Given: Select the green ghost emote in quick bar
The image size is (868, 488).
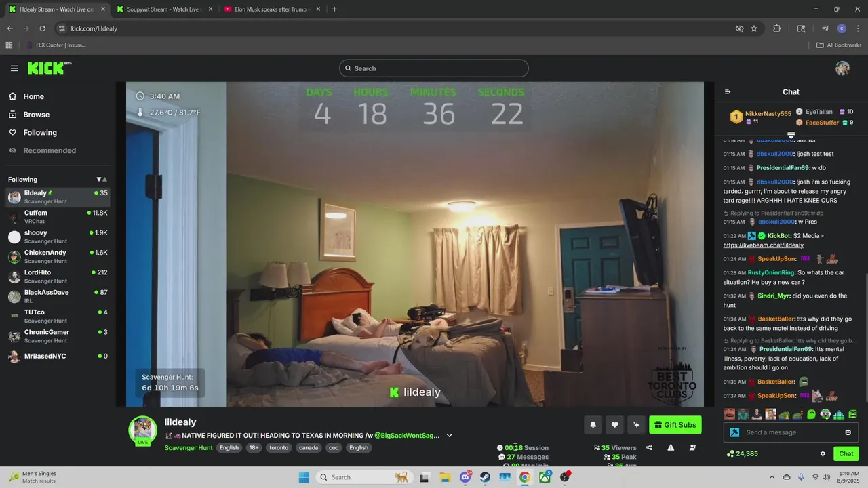Looking at the screenshot, I should pyautogui.click(x=811, y=414).
